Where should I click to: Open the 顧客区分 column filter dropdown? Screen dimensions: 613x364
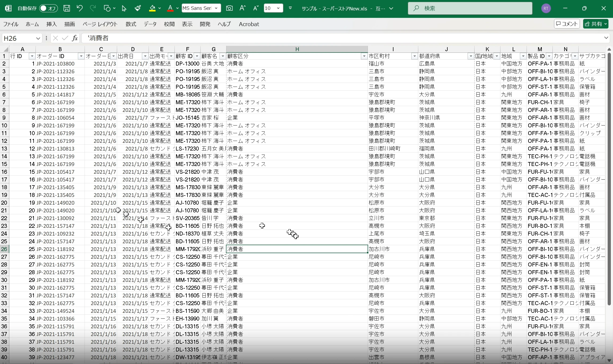click(364, 56)
